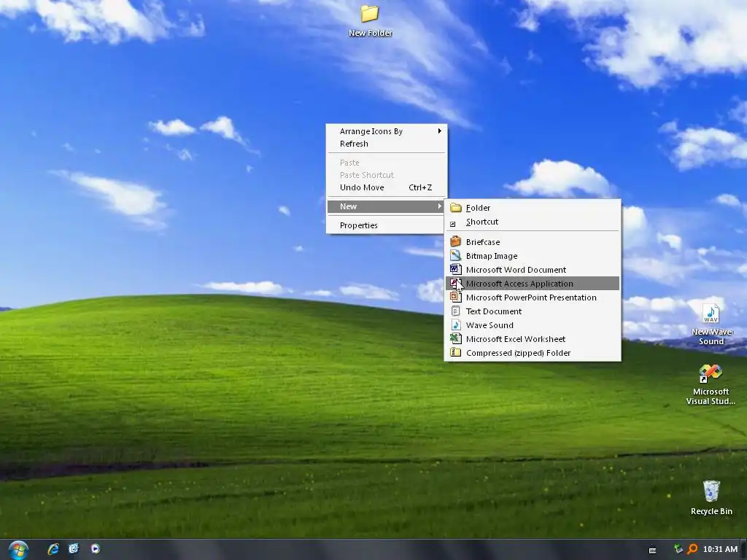Pick Microsoft Word Document entry

[533, 270]
